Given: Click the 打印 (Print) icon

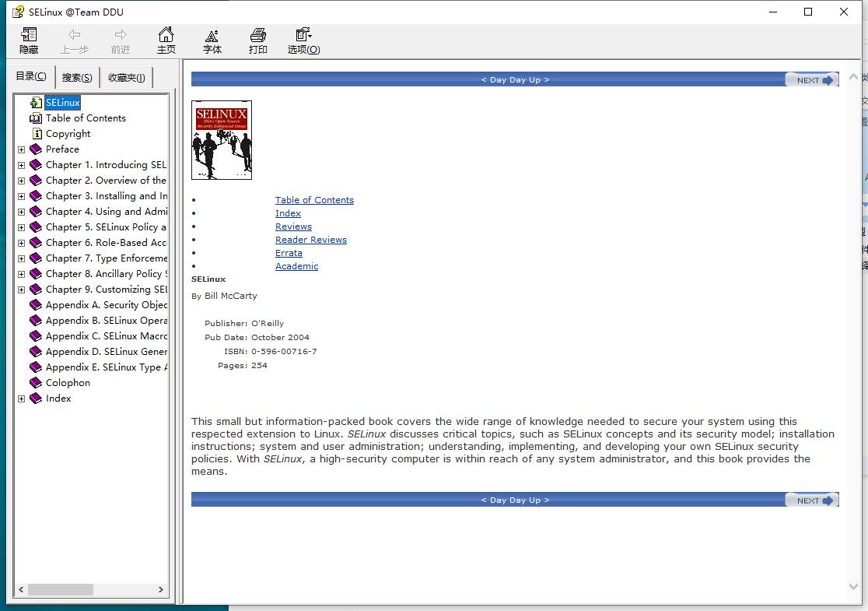Looking at the screenshot, I should click(x=257, y=40).
